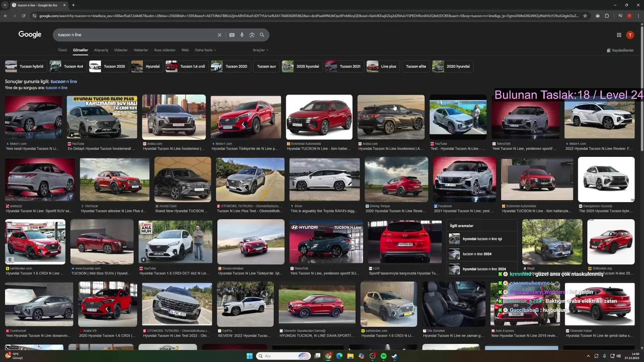Show hidden system tray icons
Viewport: 644px width, 362px height.
click(588, 356)
